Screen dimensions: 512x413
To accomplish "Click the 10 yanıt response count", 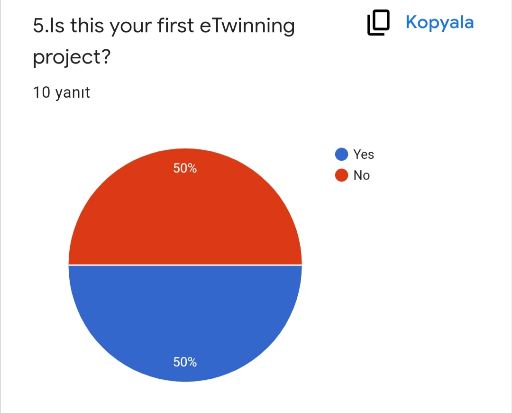I will (62, 92).
